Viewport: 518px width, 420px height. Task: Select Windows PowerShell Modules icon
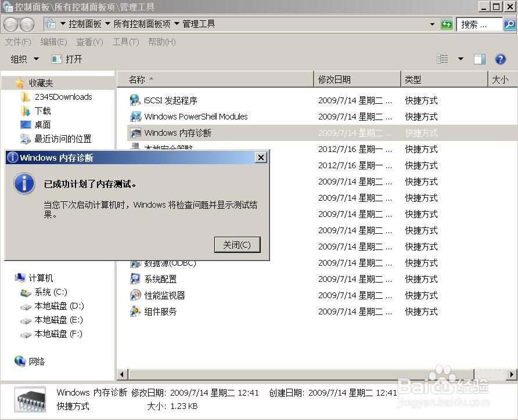coord(135,117)
